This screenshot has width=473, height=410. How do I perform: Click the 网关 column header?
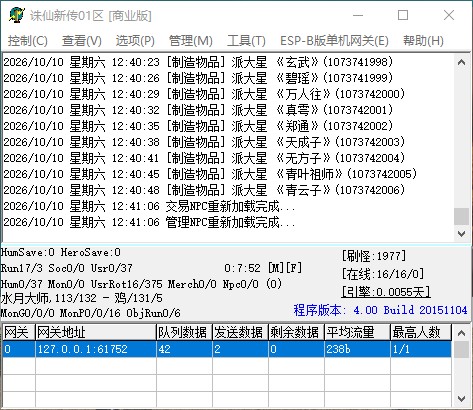coord(19,332)
